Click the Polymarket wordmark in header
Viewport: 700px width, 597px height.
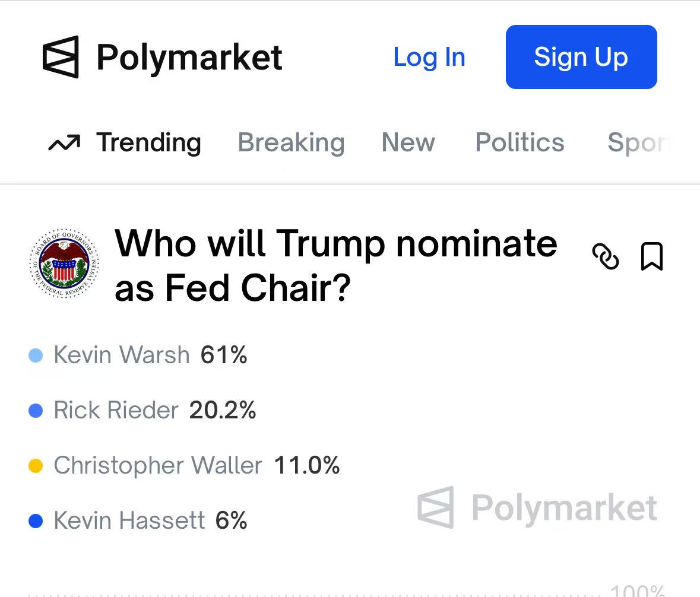[189, 58]
